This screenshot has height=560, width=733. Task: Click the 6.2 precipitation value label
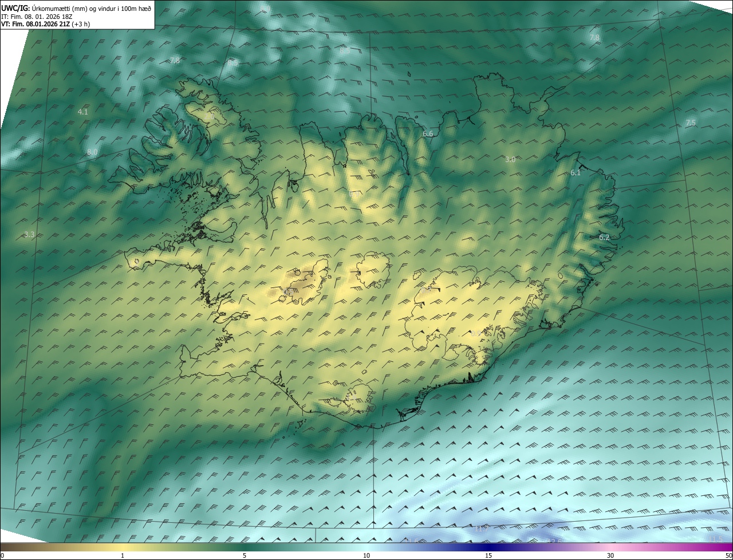pyautogui.click(x=604, y=237)
